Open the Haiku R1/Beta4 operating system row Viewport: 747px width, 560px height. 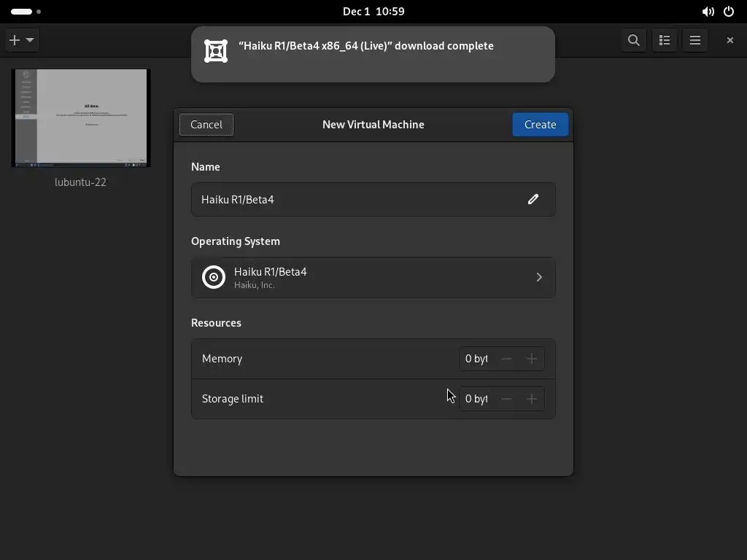coord(373,277)
